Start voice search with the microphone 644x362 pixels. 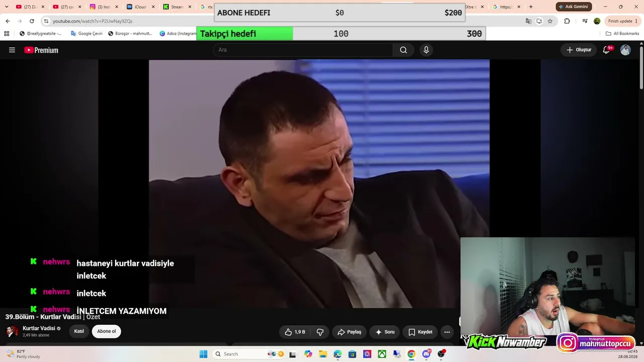click(426, 50)
